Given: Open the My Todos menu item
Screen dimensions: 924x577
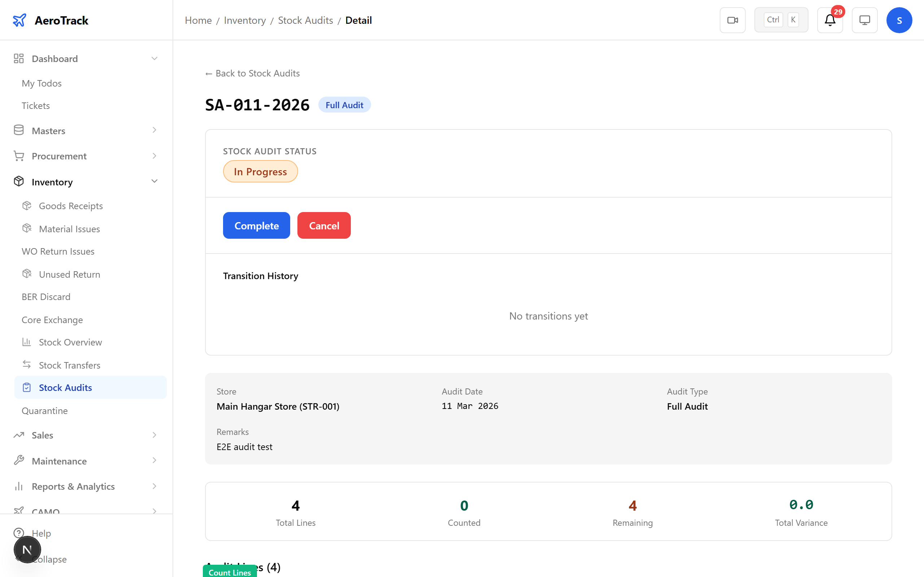Looking at the screenshot, I should coord(41,83).
